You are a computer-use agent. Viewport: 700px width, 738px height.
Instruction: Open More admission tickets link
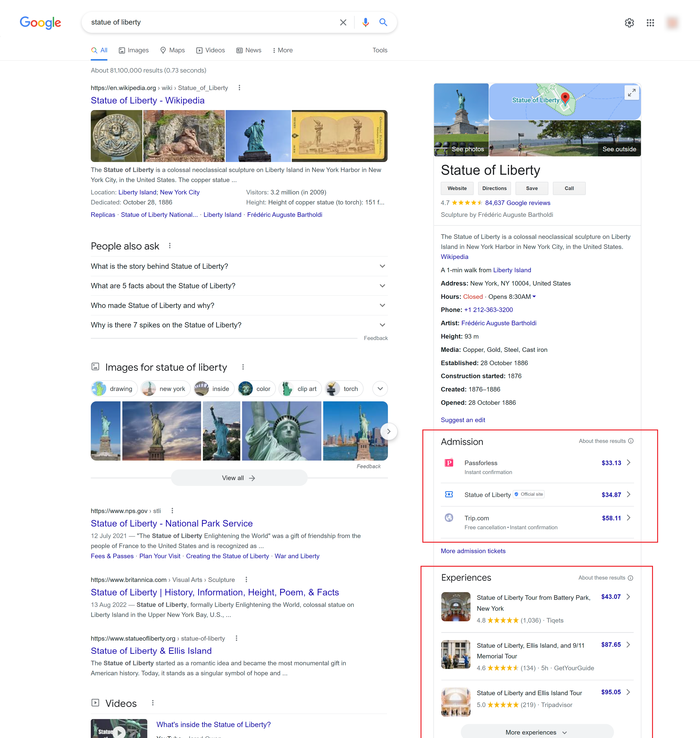click(473, 551)
